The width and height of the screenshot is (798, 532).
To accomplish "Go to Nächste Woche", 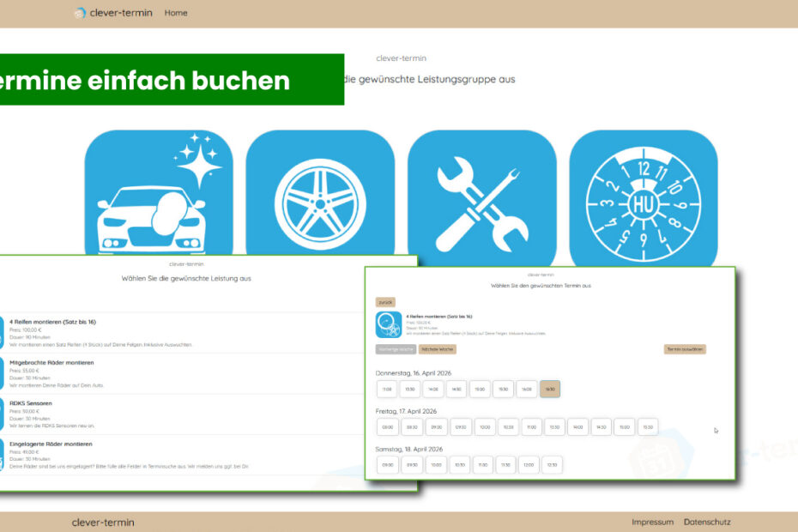I will (438, 349).
